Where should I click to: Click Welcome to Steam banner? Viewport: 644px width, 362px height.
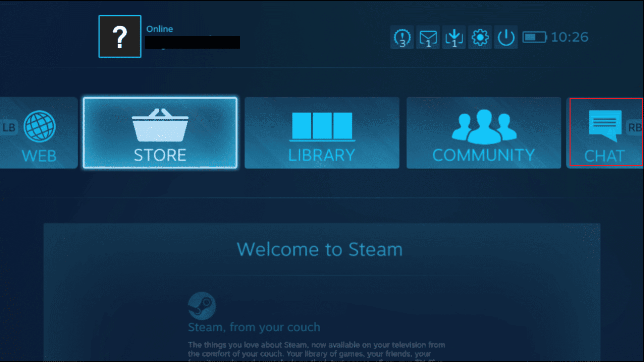pyautogui.click(x=321, y=249)
